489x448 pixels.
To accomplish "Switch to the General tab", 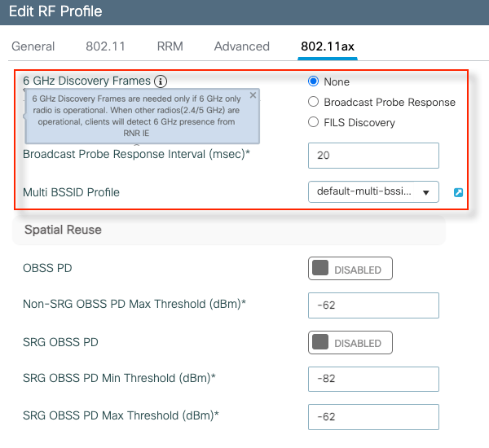I will (x=33, y=46).
